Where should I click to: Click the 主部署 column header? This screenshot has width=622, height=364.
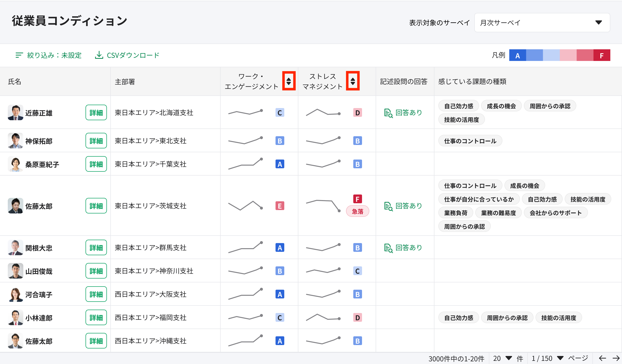pos(165,81)
